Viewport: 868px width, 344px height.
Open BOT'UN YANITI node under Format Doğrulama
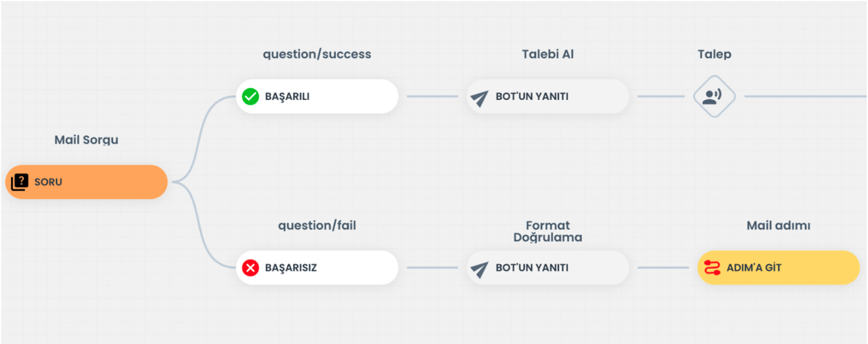(548, 268)
